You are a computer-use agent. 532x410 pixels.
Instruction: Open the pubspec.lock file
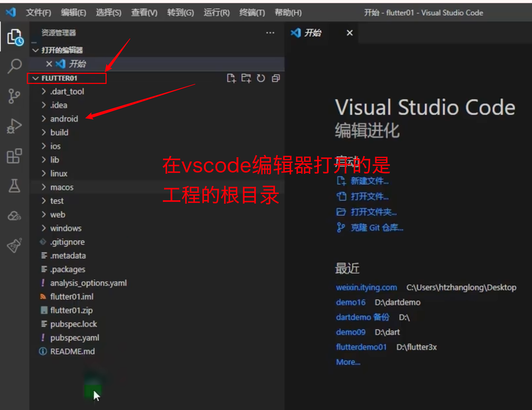coord(74,324)
